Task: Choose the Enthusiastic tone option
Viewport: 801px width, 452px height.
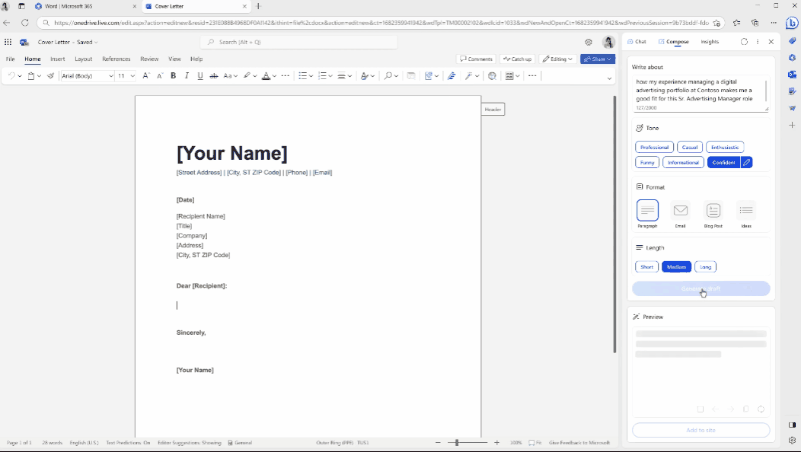Action: click(726, 147)
